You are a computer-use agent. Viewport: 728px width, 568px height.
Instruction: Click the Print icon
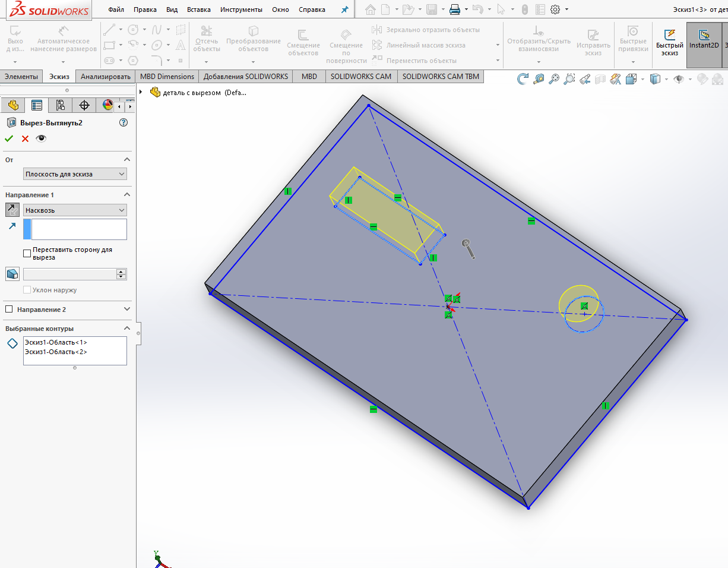455,10
